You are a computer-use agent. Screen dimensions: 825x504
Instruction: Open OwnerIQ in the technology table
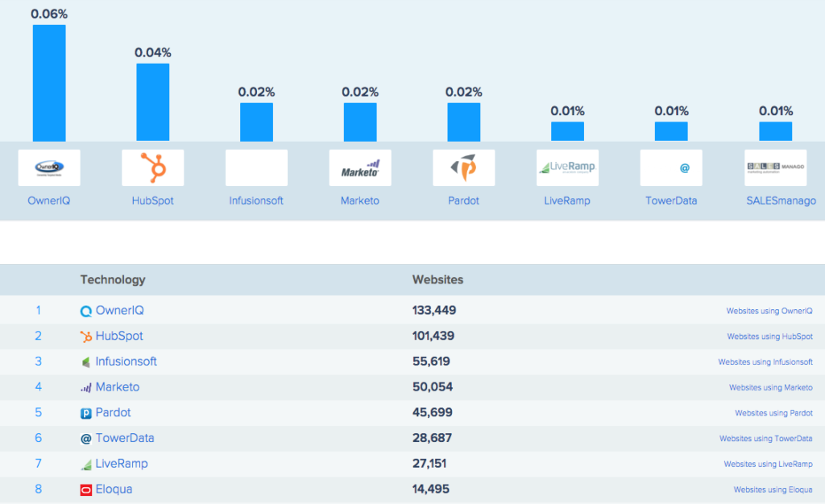coord(119,310)
